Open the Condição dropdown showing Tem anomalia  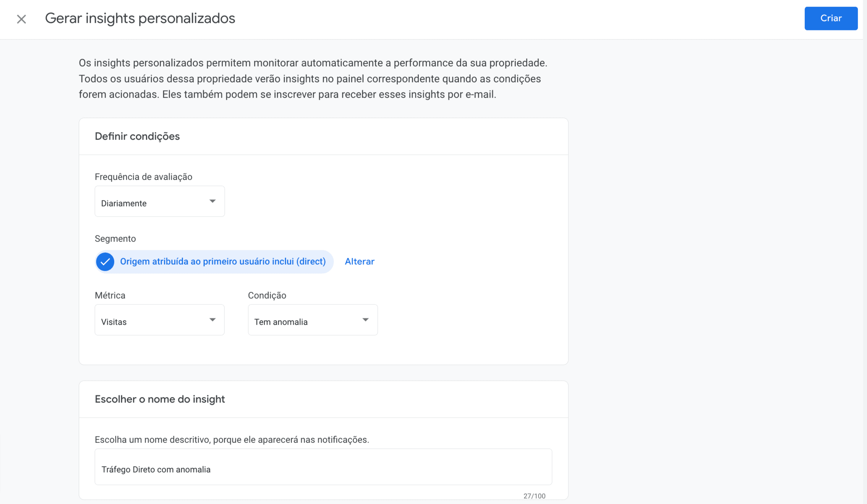313,320
